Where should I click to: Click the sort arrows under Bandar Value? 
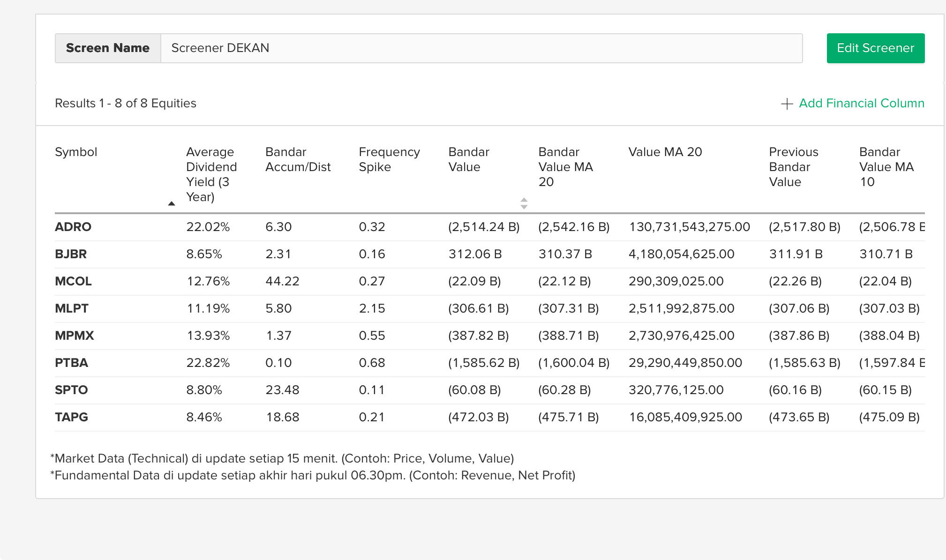pos(524,203)
